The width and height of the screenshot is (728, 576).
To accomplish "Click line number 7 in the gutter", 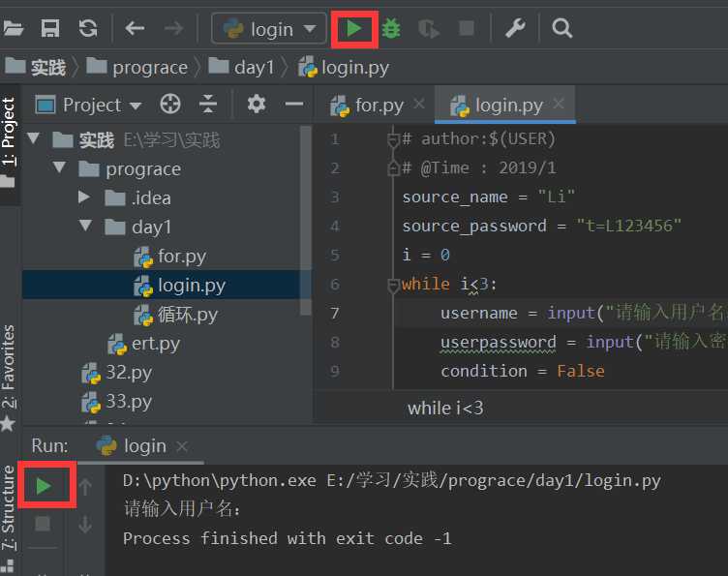I will click(x=335, y=314).
